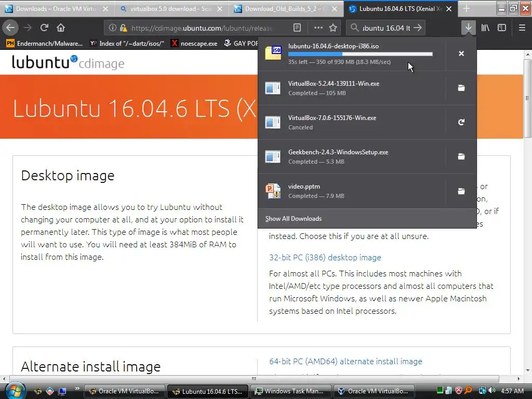Open 64-bit PC (AMD64) alternate install image
Screen dimensions: 532x399
coord(345,362)
